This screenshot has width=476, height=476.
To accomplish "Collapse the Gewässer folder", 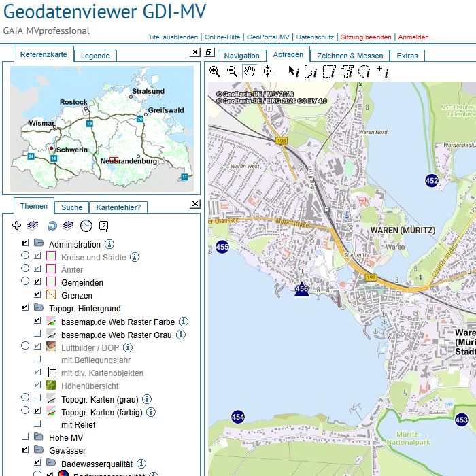I will 39,449.
